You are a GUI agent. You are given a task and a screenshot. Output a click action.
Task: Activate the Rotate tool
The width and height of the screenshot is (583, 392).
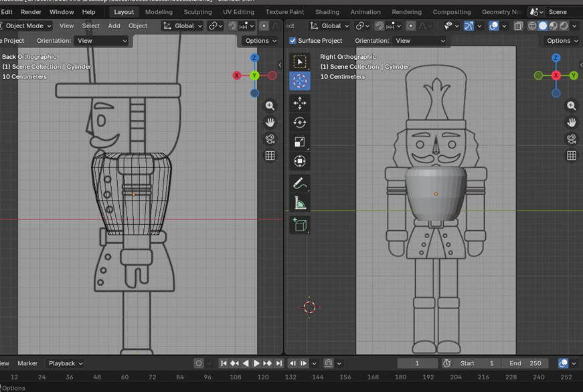(299, 122)
